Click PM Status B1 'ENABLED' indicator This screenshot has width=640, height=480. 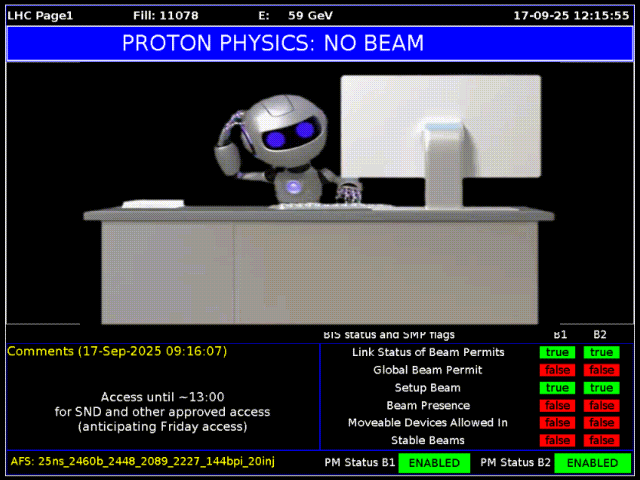pos(434,463)
